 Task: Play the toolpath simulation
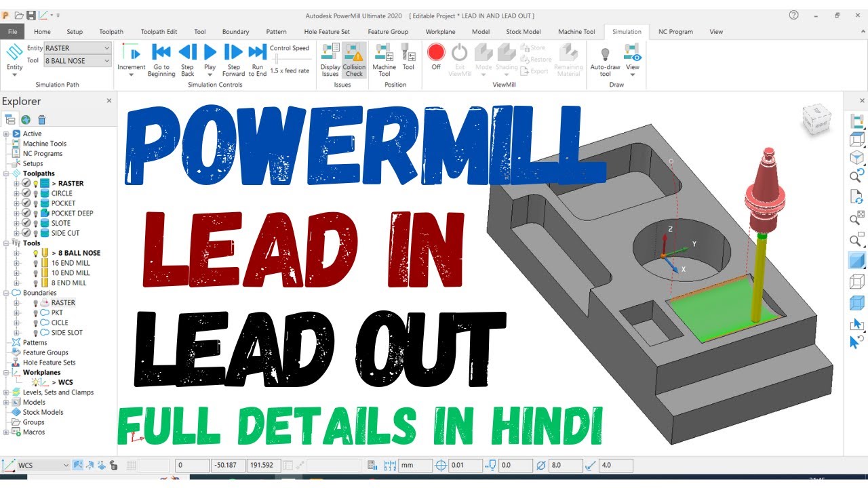210,59
